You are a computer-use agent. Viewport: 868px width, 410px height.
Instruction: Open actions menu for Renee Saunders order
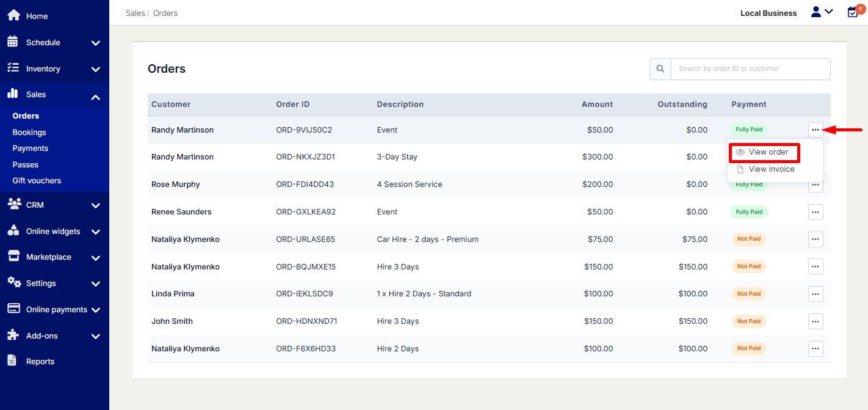tap(816, 212)
